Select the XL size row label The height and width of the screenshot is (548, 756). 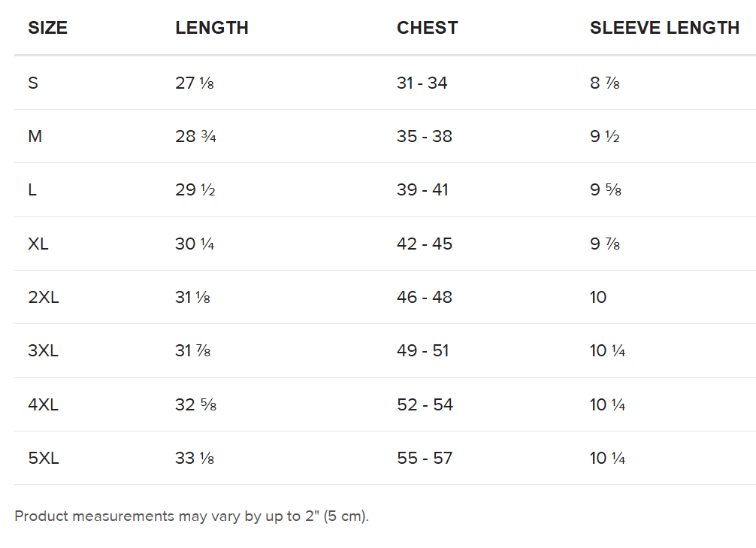pyautogui.click(x=38, y=244)
